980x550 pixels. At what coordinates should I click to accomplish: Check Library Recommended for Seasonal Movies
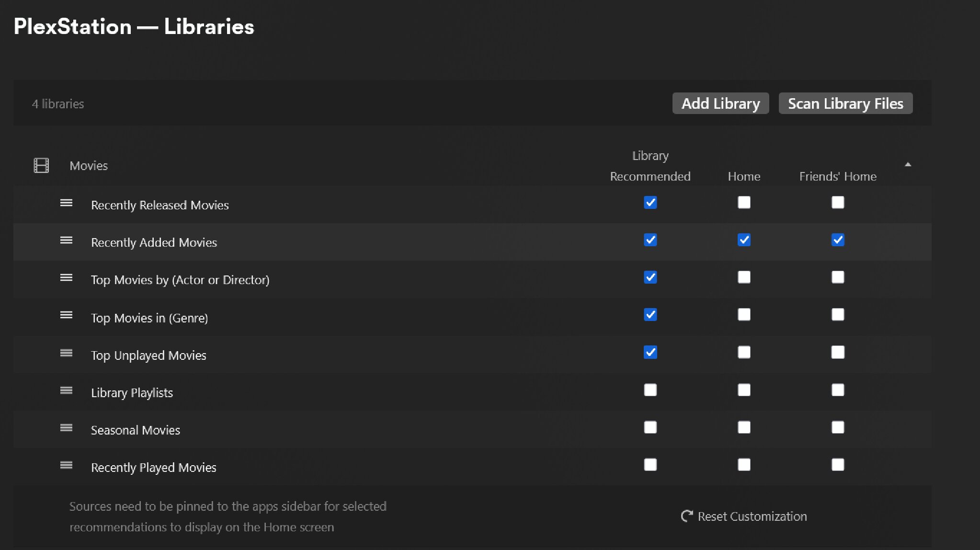[x=650, y=427]
